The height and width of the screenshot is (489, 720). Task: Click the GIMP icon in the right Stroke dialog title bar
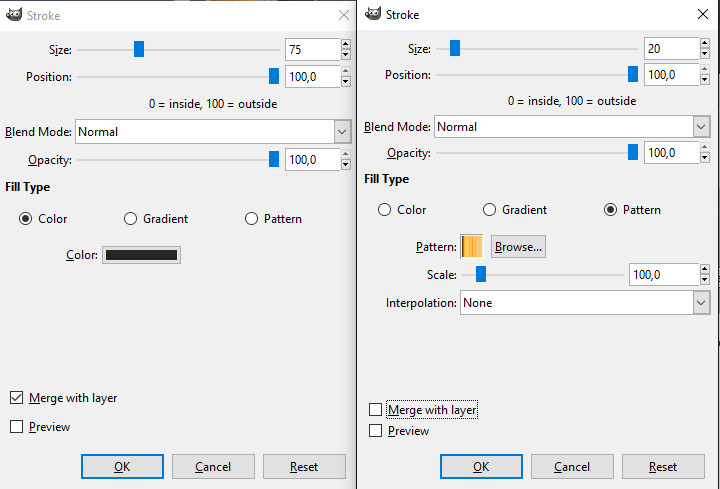pos(373,15)
